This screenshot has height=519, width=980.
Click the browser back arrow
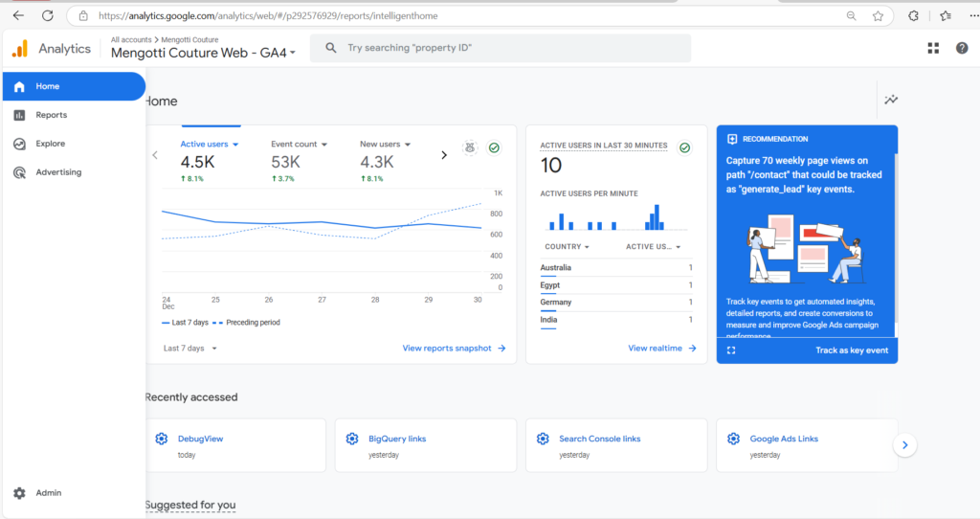(18, 15)
